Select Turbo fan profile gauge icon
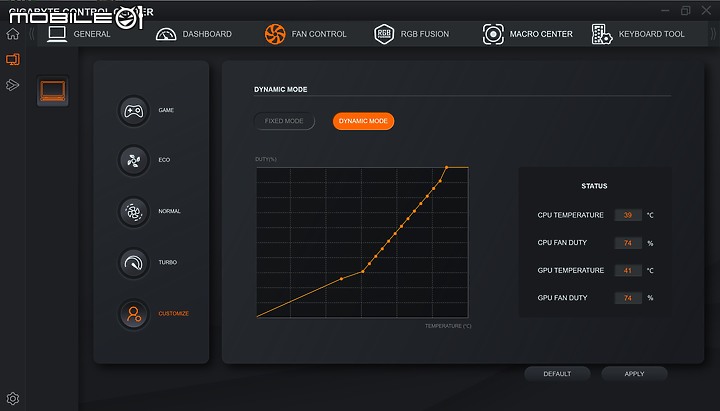 134,263
